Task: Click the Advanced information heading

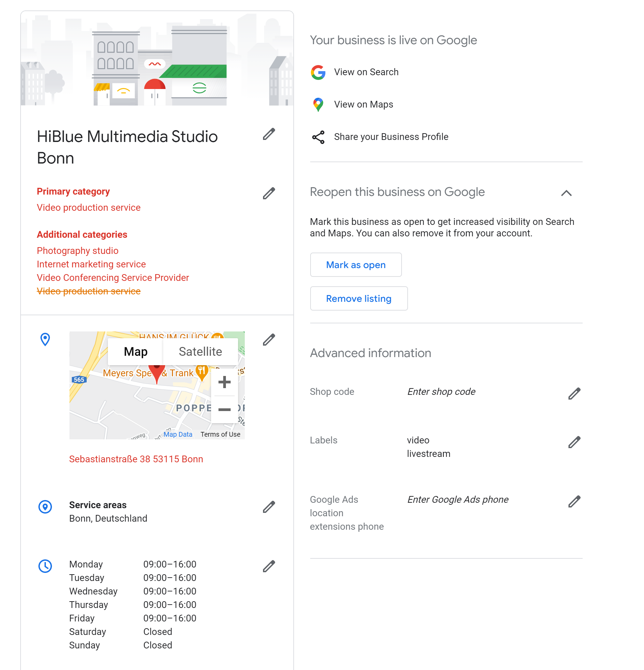Action: (x=370, y=353)
